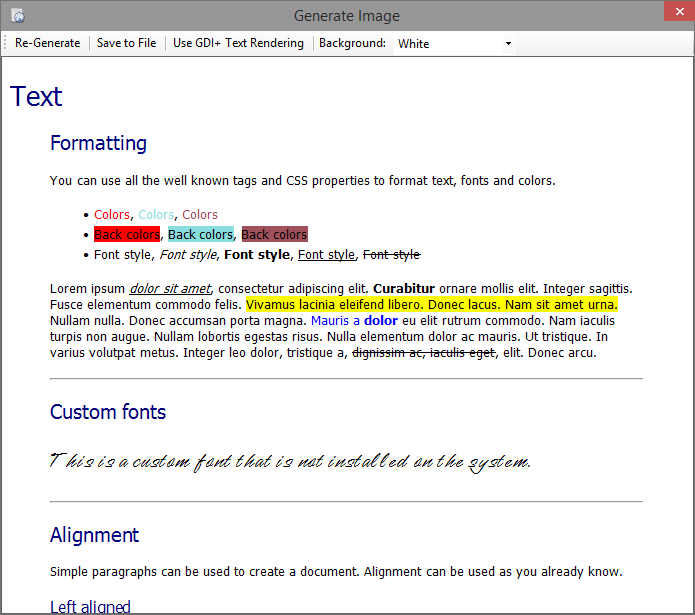Screen dimensions: 695x615
Task: Click the yellow highlighted 'Vivamus lacinia' sentence
Action: click(431, 304)
